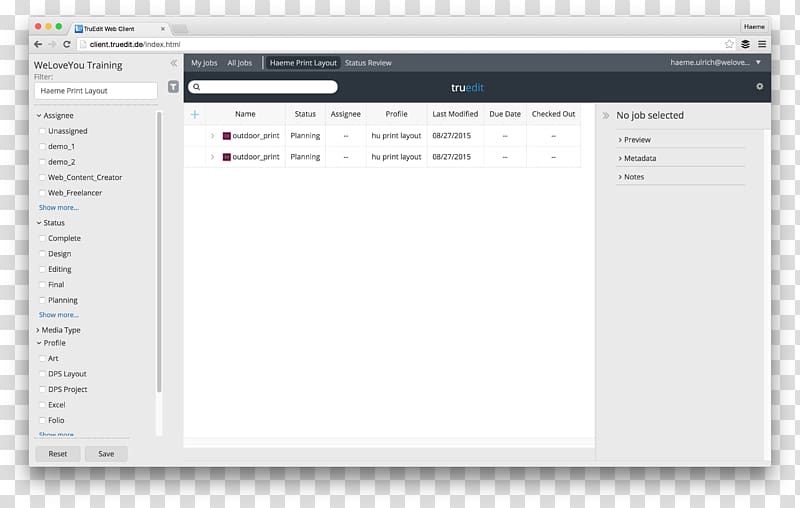Check the demo_2 assignee filter
Viewport: 800px width, 508px height.
tap(42, 162)
